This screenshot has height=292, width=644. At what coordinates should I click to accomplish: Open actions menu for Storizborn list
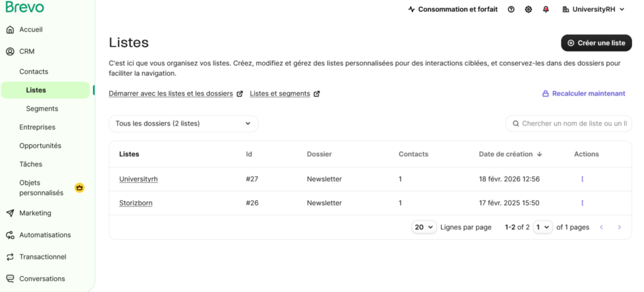(582, 203)
